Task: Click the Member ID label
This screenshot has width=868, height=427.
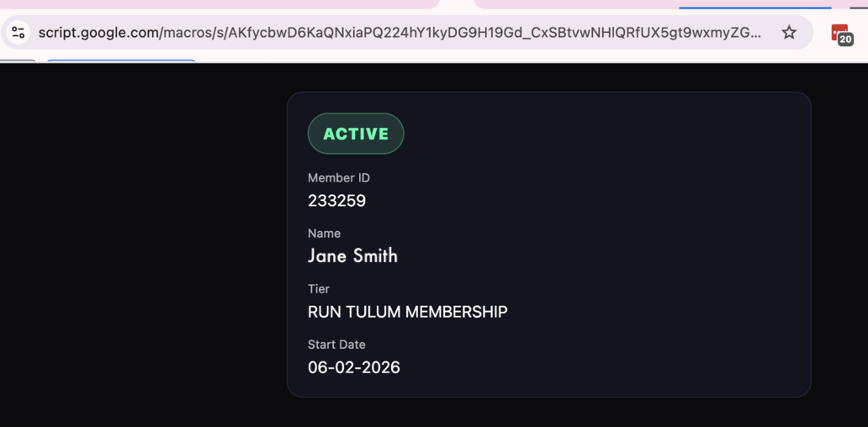Action: 338,177
